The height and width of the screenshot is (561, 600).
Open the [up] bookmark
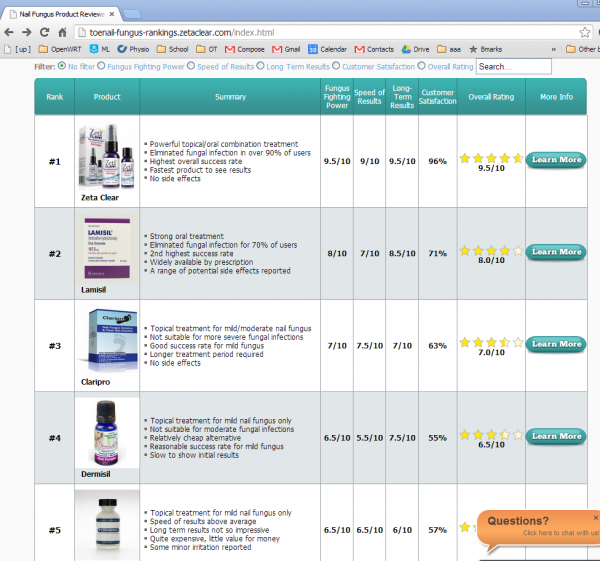(18, 49)
